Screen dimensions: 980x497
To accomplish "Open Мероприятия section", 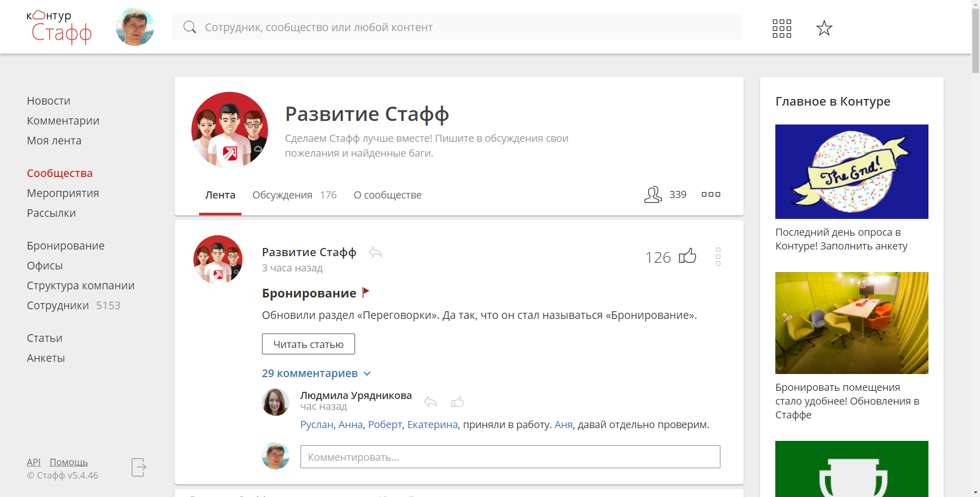I will tap(63, 193).
